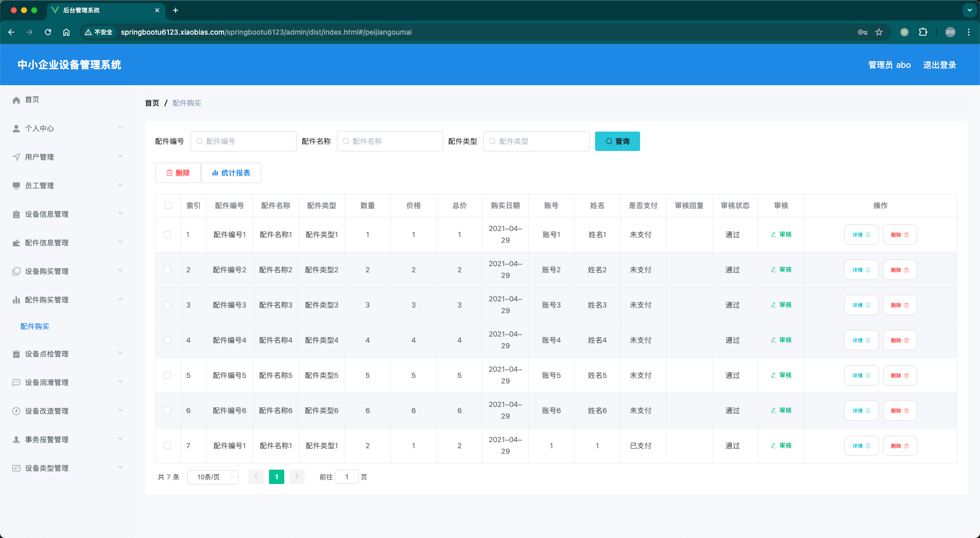Click the monitor icon for 员工管理

16,186
